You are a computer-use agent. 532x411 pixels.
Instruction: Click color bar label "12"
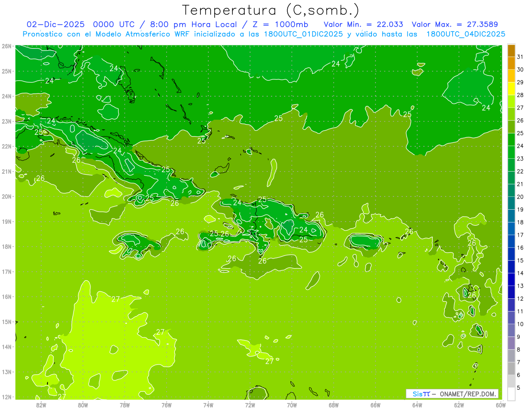coord(520,299)
